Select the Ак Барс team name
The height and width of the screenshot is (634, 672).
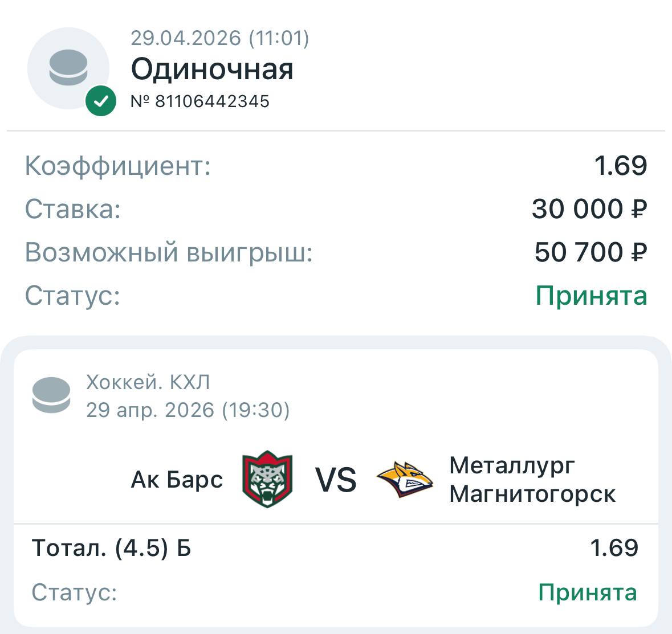(177, 480)
